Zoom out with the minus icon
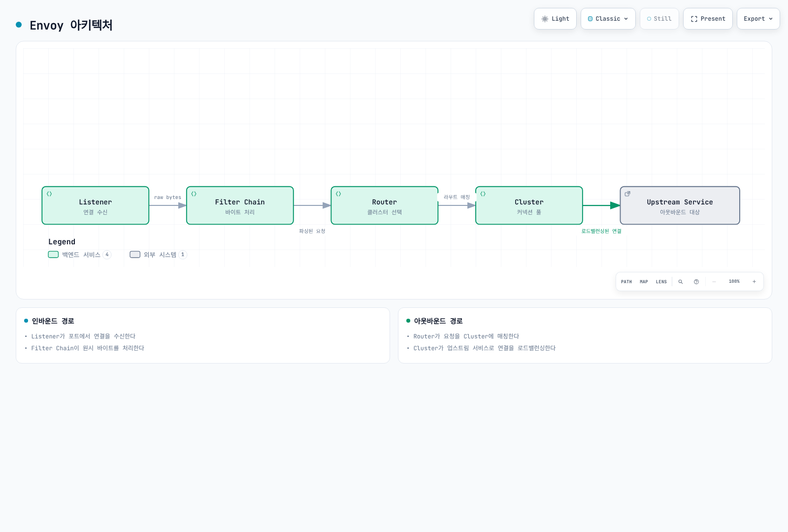 pos(714,282)
